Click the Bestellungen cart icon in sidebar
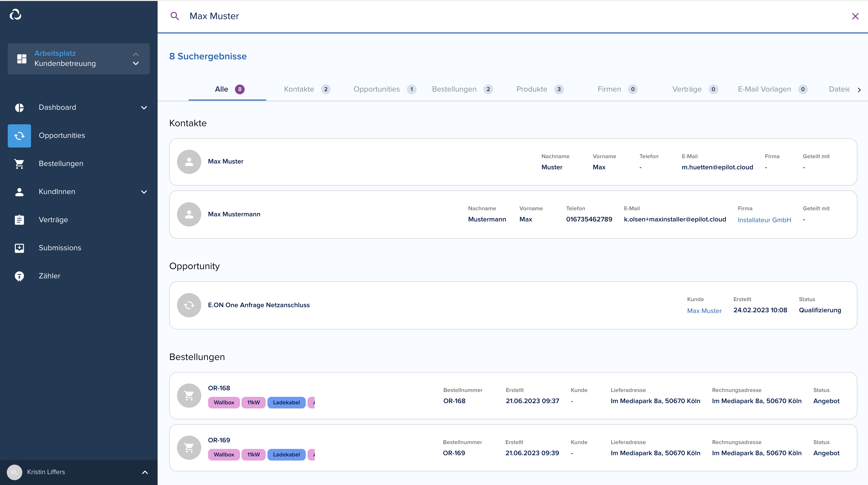This screenshot has width=868, height=485. [20, 164]
